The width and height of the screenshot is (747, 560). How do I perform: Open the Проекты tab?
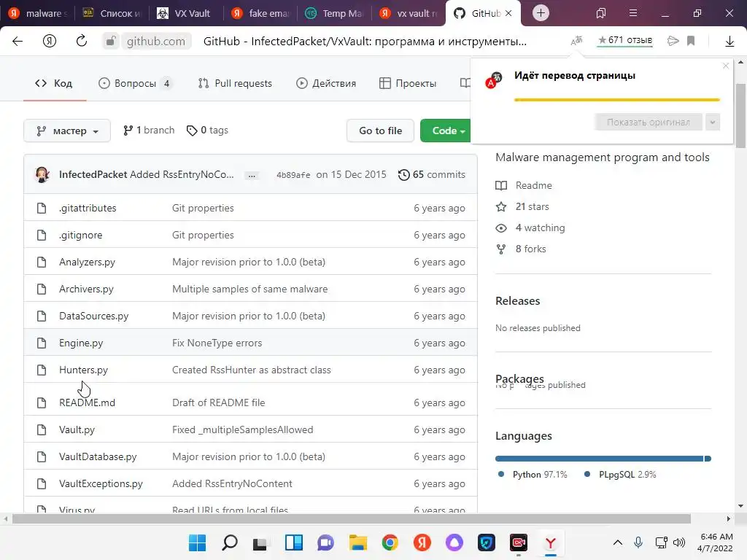click(x=408, y=83)
